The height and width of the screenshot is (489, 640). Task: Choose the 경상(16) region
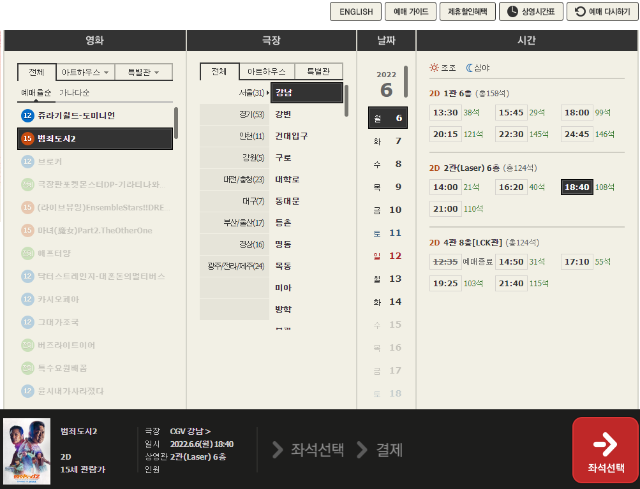point(235,244)
